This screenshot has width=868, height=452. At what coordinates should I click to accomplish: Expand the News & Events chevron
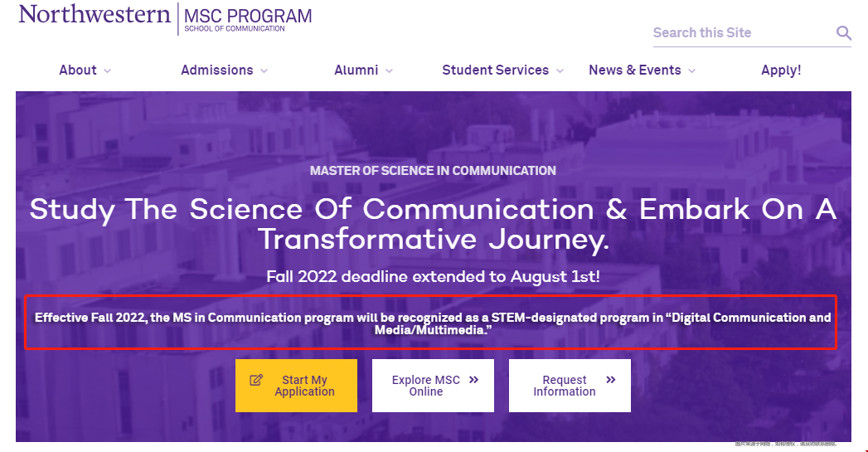click(x=691, y=71)
